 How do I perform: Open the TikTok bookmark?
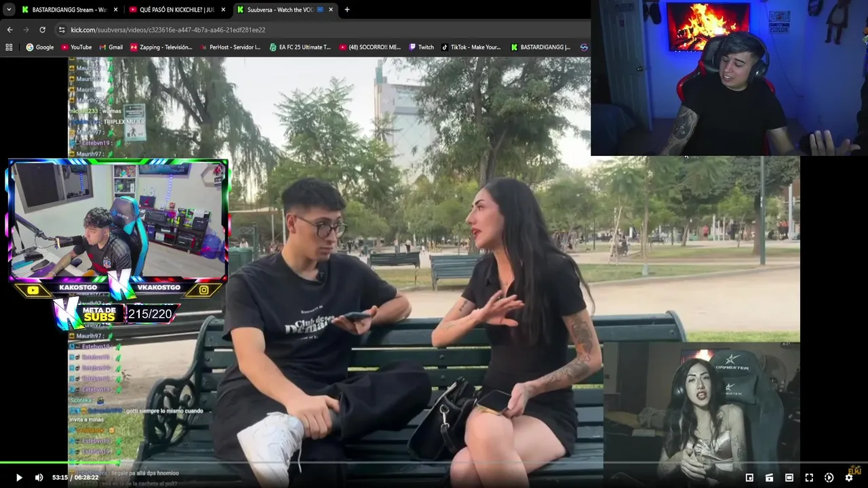click(x=471, y=47)
